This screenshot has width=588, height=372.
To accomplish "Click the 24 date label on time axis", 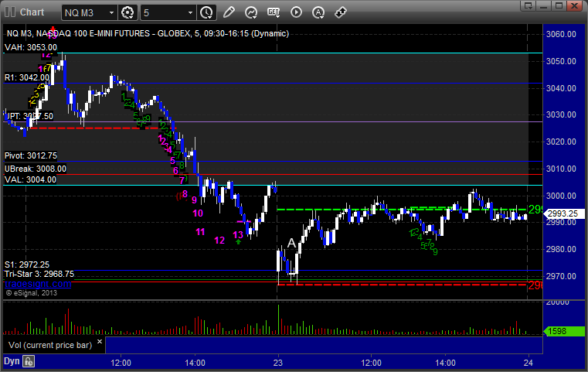I will coord(529,363).
